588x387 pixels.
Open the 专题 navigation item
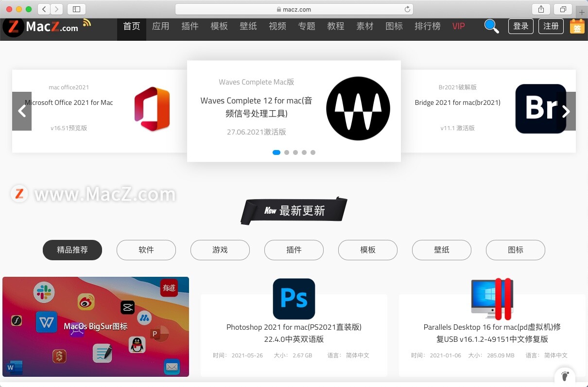click(x=307, y=26)
